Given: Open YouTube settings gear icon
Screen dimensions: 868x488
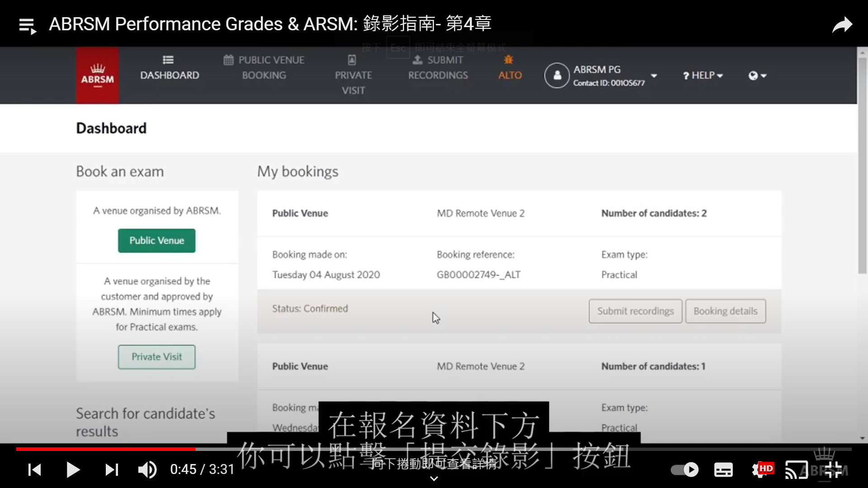Looking at the screenshot, I should pyautogui.click(x=760, y=470).
